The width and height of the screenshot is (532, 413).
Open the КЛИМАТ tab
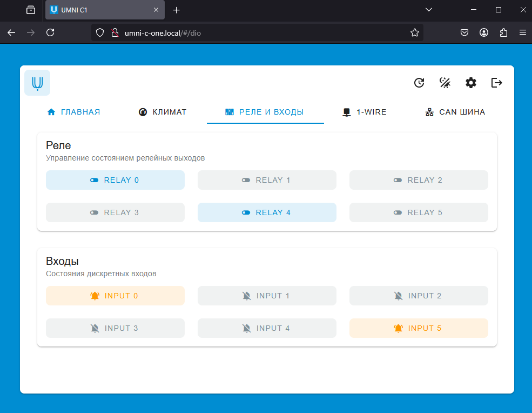click(163, 112)
